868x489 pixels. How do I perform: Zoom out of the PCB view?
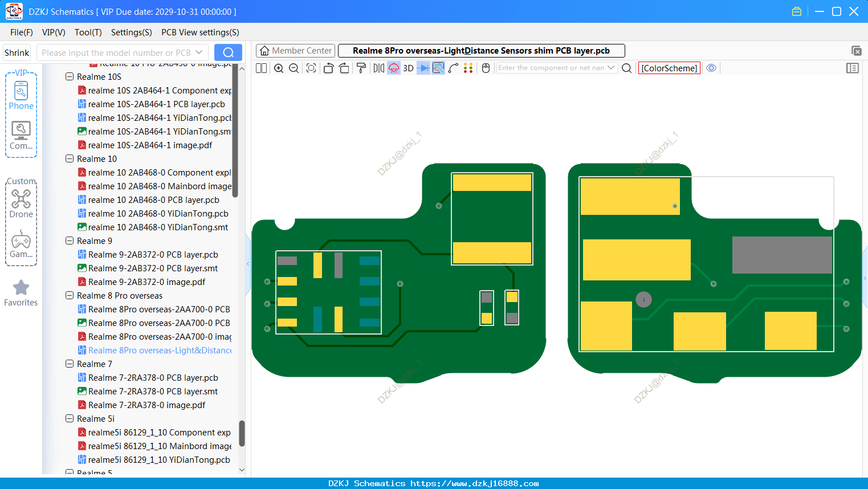point(294,68)
